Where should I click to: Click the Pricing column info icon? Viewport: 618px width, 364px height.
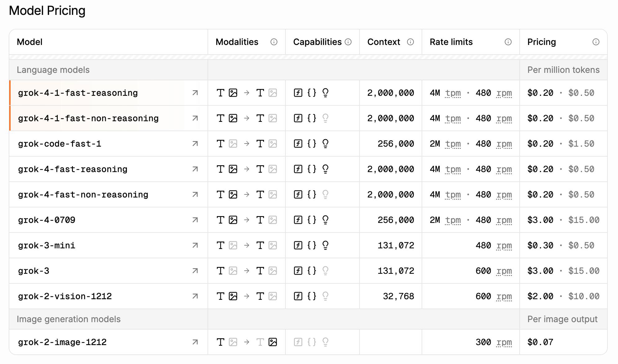tap(595, 42)
